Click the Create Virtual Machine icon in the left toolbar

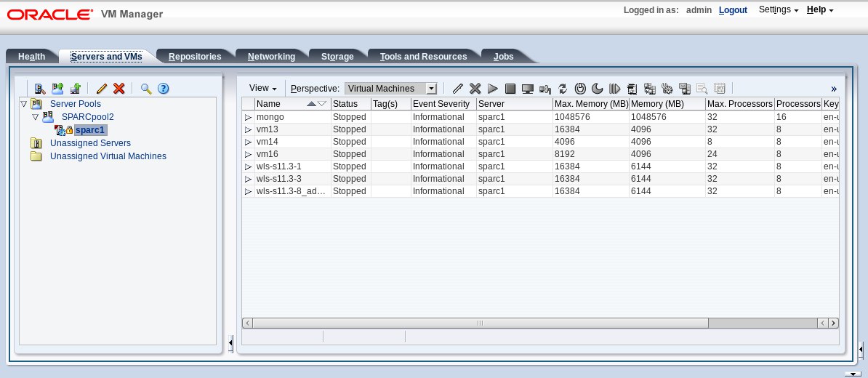[x=76, y=89]
